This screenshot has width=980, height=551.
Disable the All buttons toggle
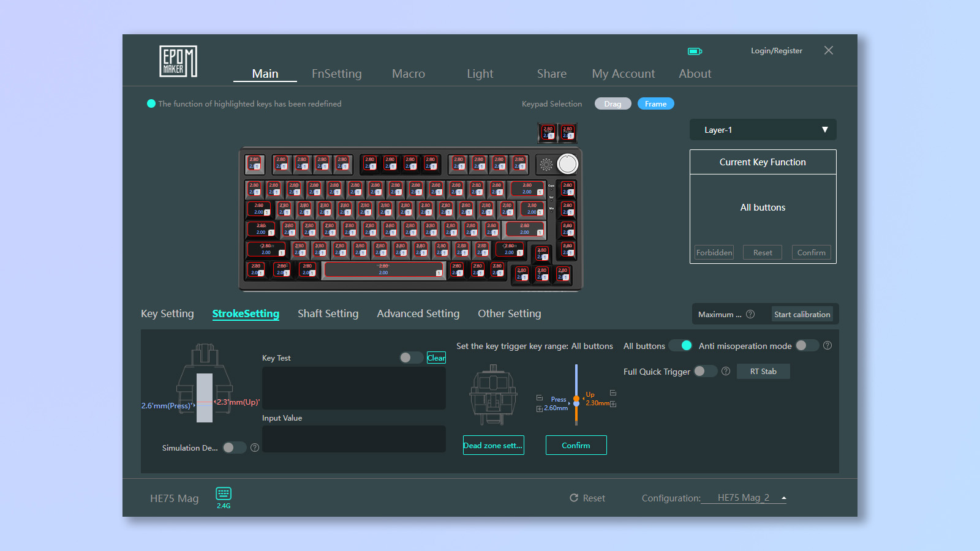(x=680, y=345)
